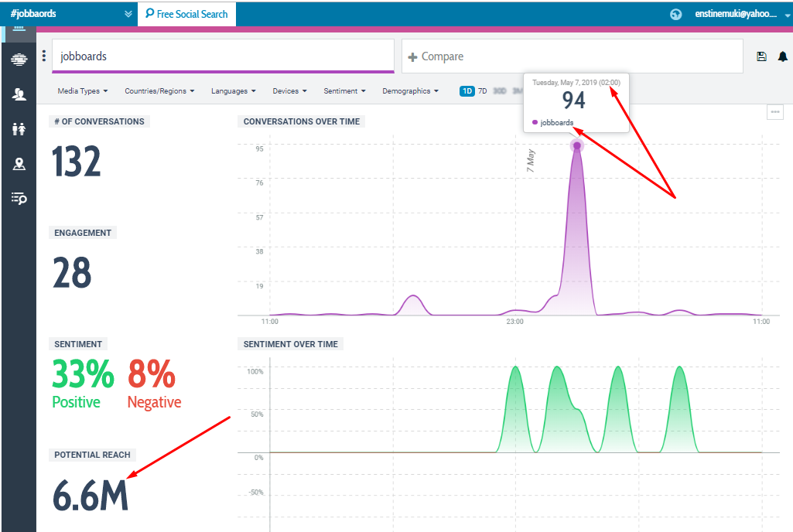The image size is (793, 532).
Task: Select the 1D time range toggle
Action: (467, 91)
